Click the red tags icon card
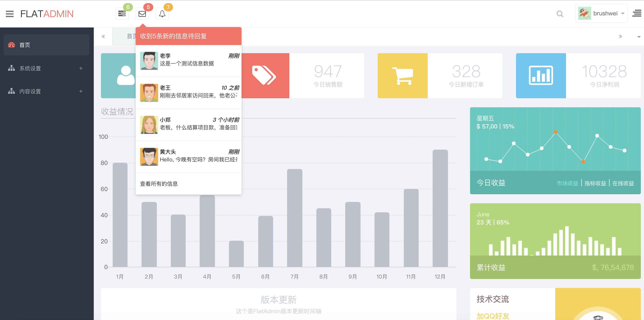 pyautogui.click(x=265, y=75)
